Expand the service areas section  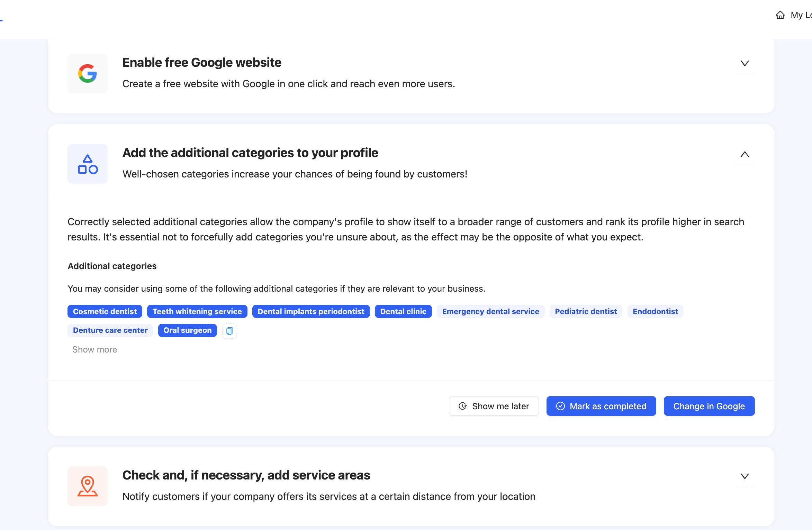click(745, 476)
